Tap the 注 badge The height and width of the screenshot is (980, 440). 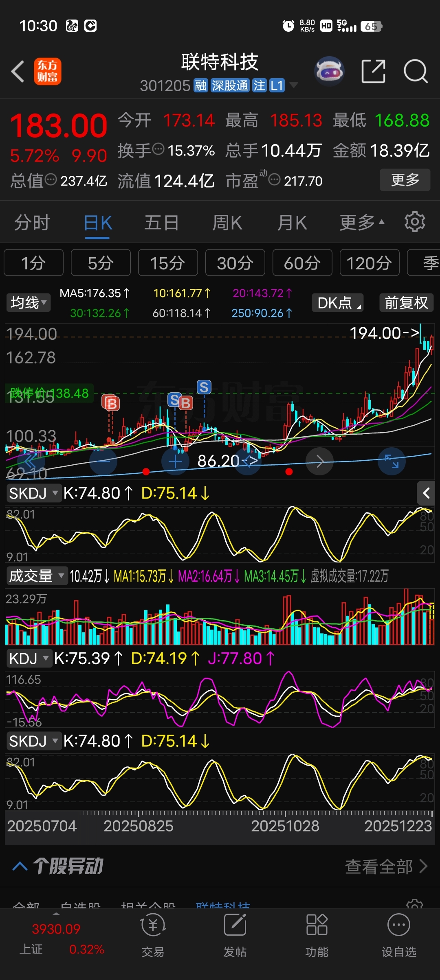(x=259, y=85)
